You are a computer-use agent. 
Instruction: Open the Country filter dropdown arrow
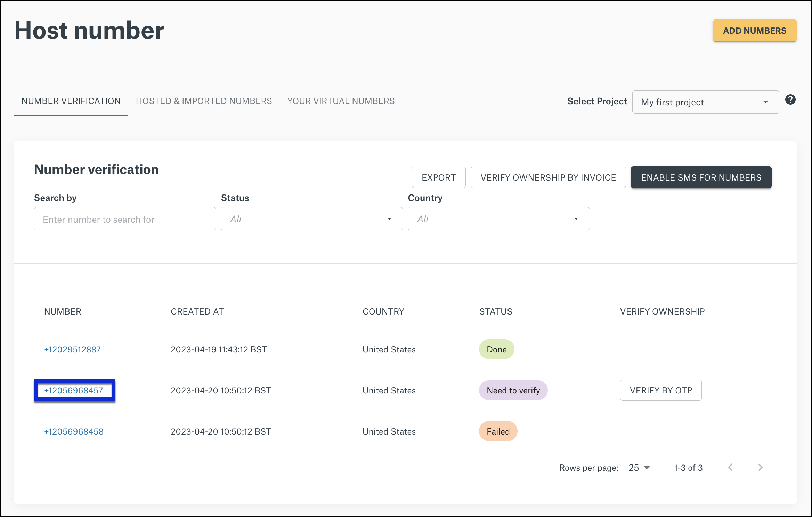(x=576, y=219)
